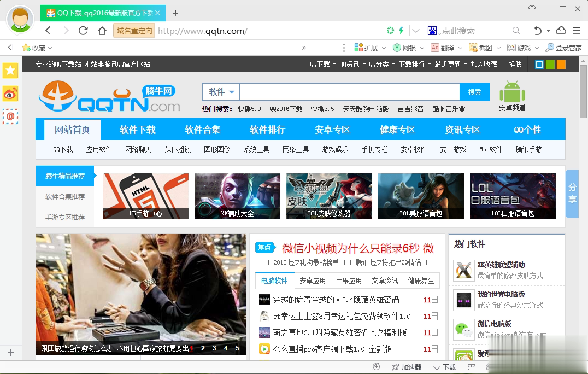
Task: Open the 截图 screenshot dropdown
Action: click(x=485, y=48)
